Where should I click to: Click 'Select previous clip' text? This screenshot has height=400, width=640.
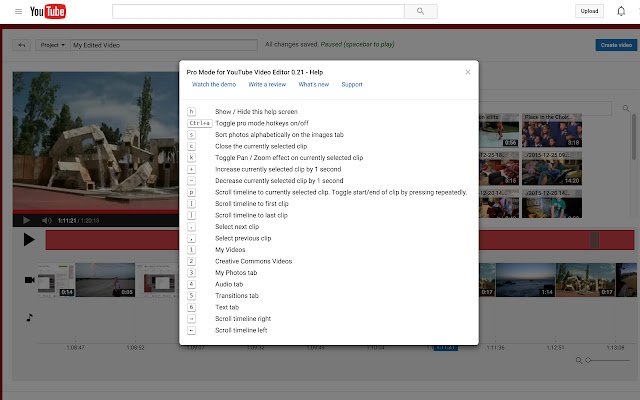click(x=243, y=238)
